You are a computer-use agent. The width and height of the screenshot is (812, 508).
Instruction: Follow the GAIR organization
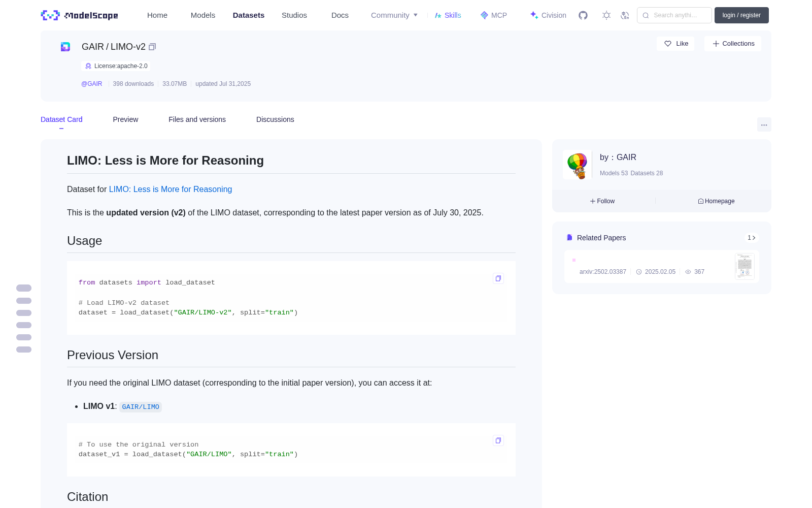[602, 201]
